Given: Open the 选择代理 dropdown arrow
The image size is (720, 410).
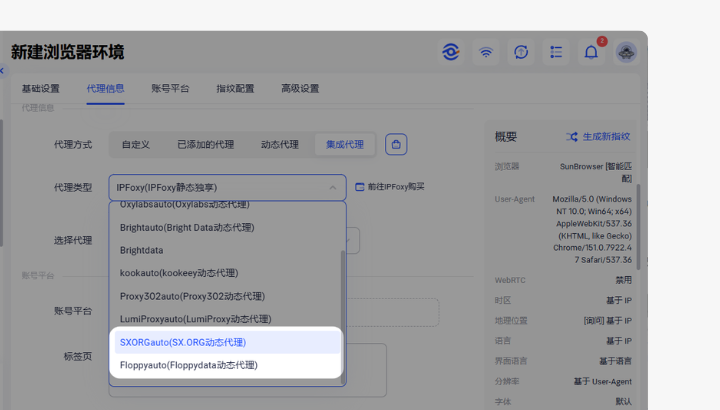Looking at the screenshot, I should tap(349, 241).
